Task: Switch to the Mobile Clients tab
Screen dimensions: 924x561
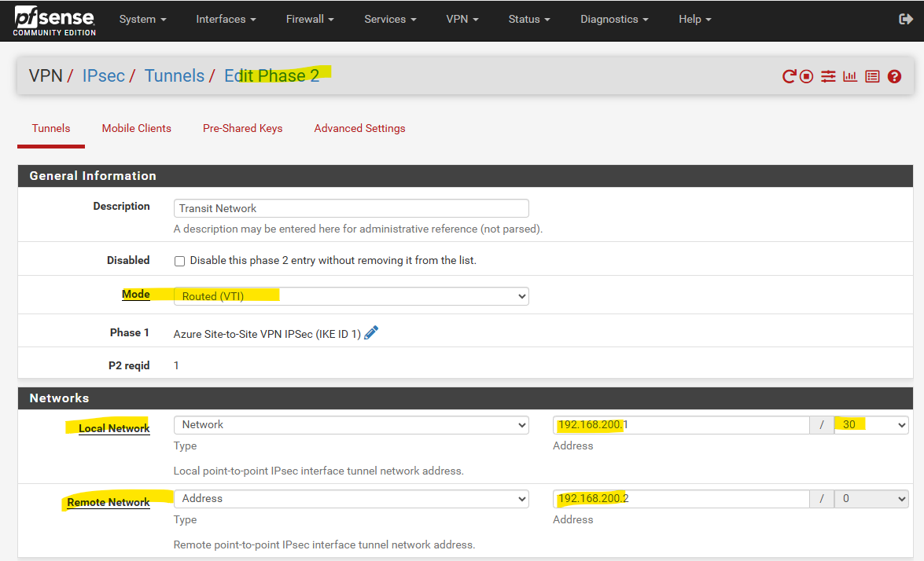Action: [x=137, y=128]
